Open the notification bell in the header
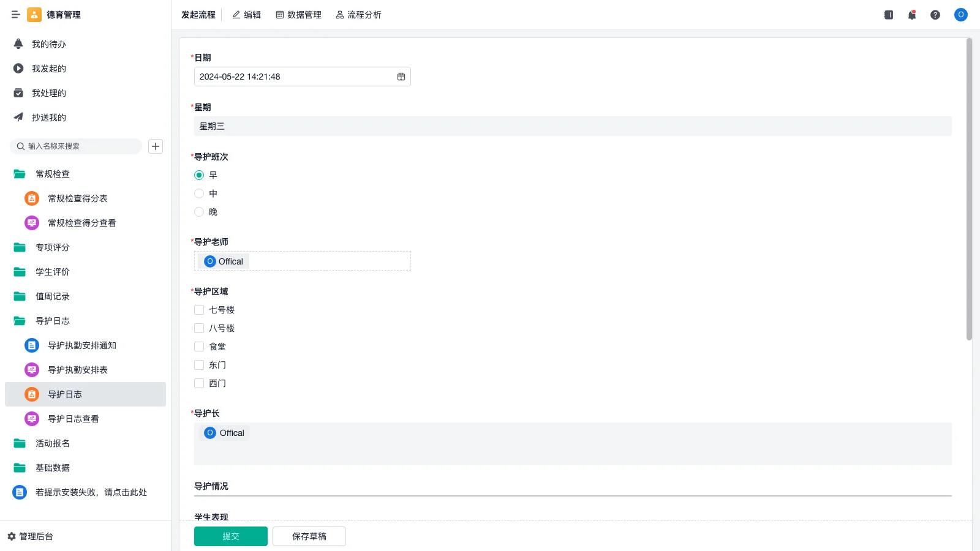 tap(911, 15)
